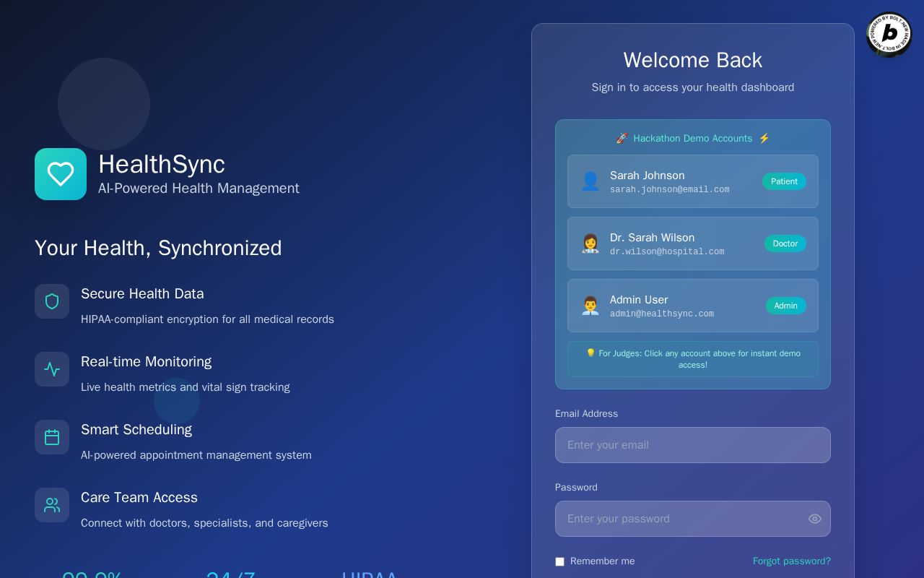Click the HealthSync brand name
Image resolution: width=924 pixels, height=578 pixels.
pyautogui.click(x=162, y=164)
